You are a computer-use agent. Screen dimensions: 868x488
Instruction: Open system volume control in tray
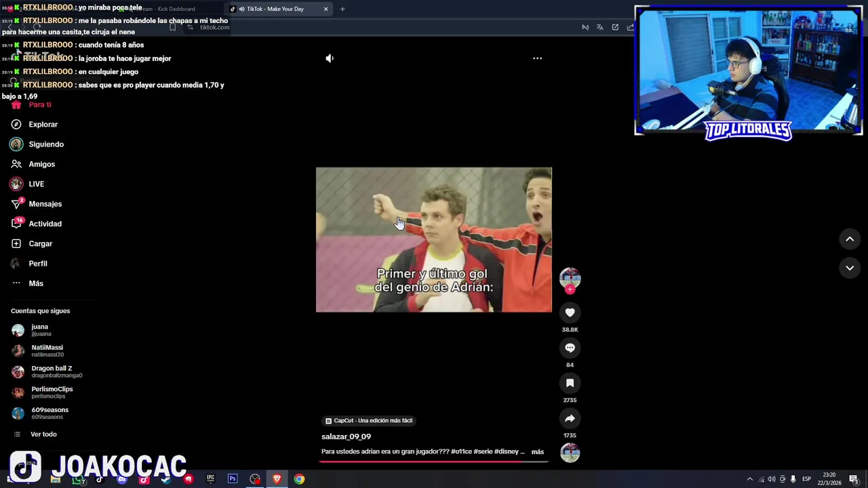[x=772, y=479]
